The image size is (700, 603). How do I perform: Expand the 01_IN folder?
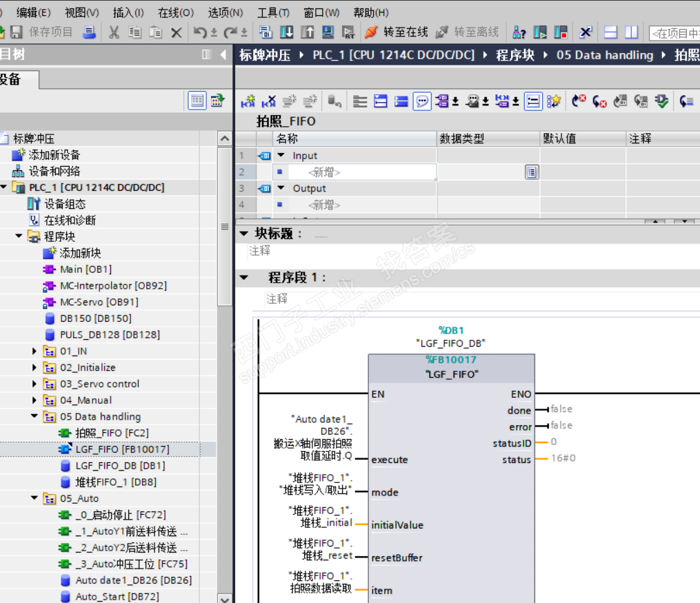point(34,351)
